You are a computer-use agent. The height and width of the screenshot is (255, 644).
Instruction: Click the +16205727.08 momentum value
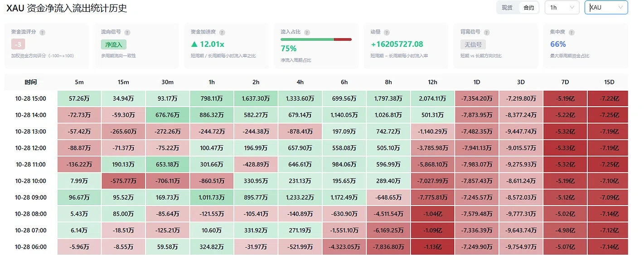click(397, 44)
